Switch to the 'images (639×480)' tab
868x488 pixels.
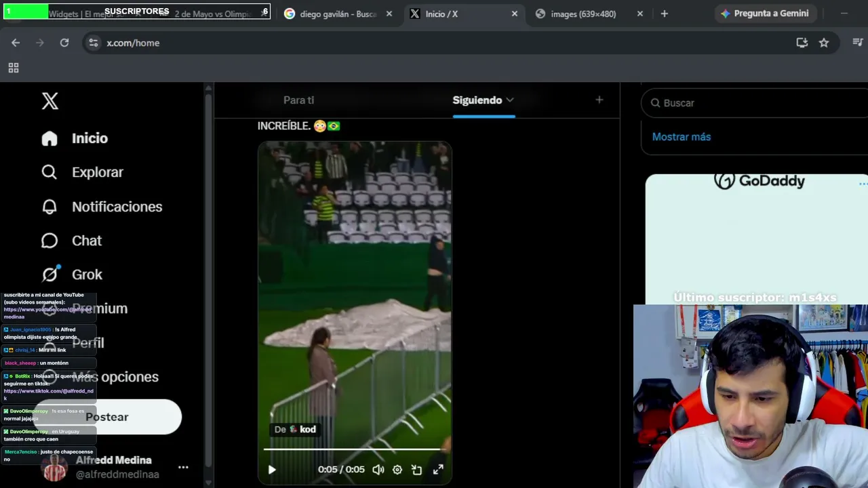click(589, 14)
